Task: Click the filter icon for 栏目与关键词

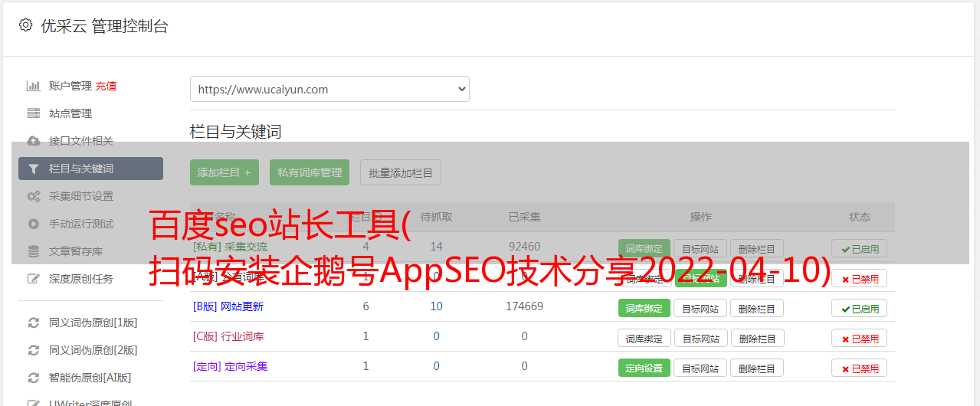Action: click(x=33, y=169)
